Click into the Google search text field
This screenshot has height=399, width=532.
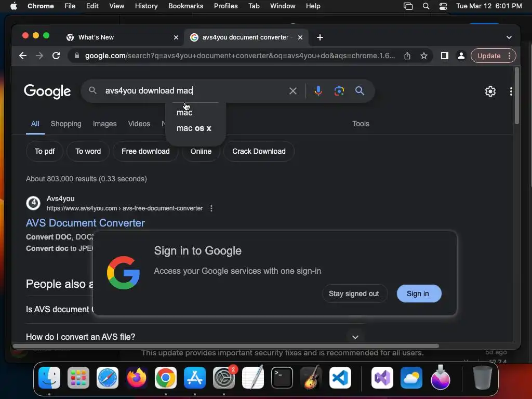pyautogui.click(x=193, y=90)
